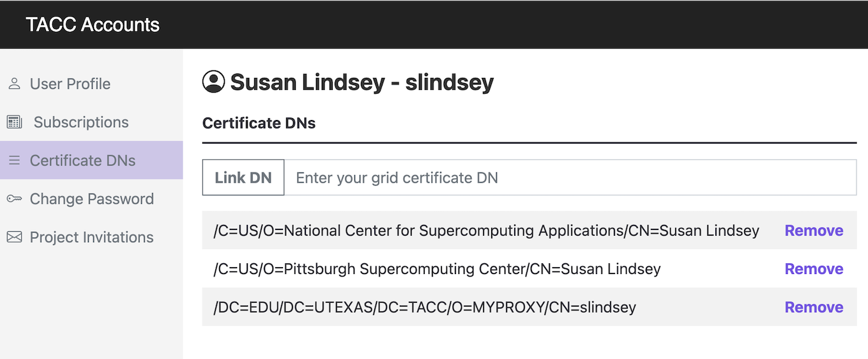Click the Subscriptions calendar icon
The image size is (868, 359).
14,122
